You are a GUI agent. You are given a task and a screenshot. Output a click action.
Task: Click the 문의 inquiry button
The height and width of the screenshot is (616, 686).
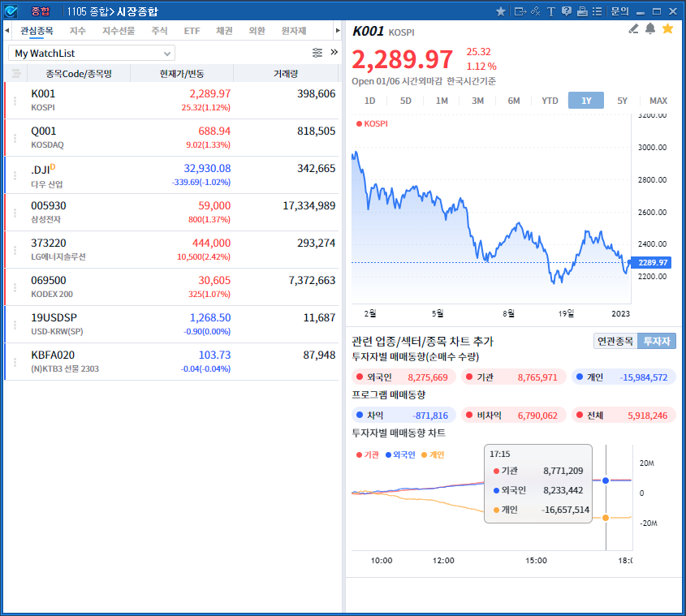(619, 11)
